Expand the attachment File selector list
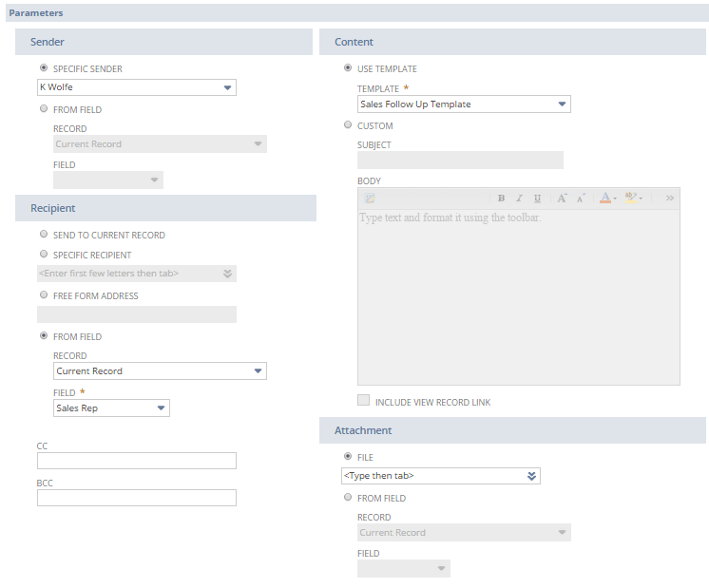The width and height of the screenshot is (709, 588). coord(531,476)
